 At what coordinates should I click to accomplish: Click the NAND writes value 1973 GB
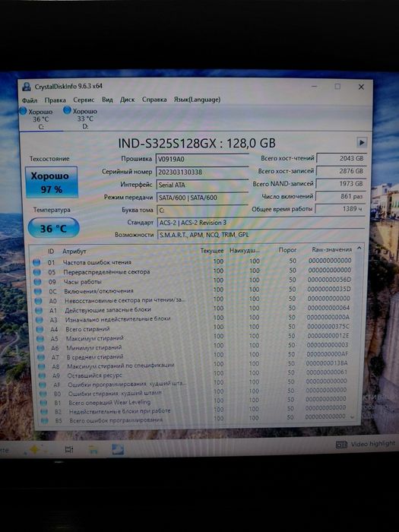click(341, 184)
